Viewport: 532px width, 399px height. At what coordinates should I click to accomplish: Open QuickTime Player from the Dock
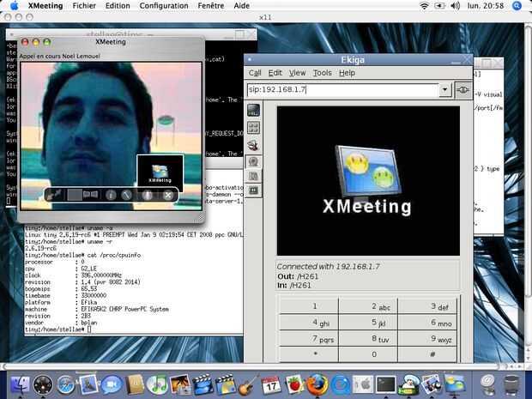tap(341, 384)
